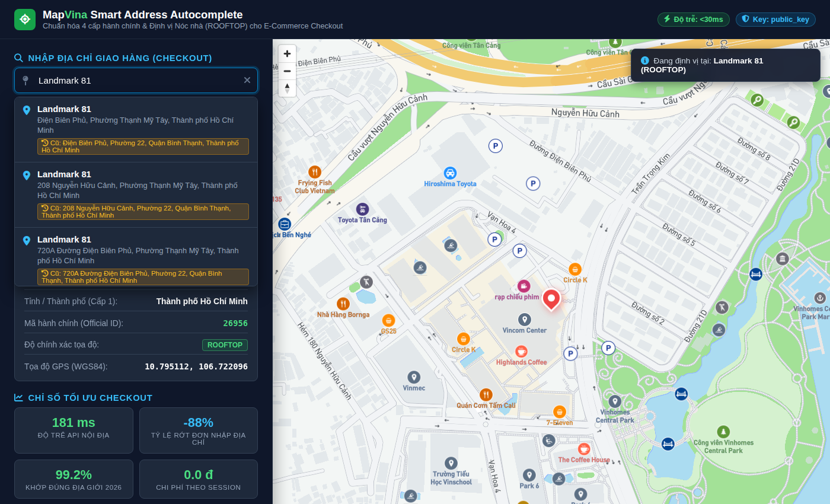Viewport: 830px width, 504px height.
Task: Select the Park 6 map marker
Action: coord(529,475)
